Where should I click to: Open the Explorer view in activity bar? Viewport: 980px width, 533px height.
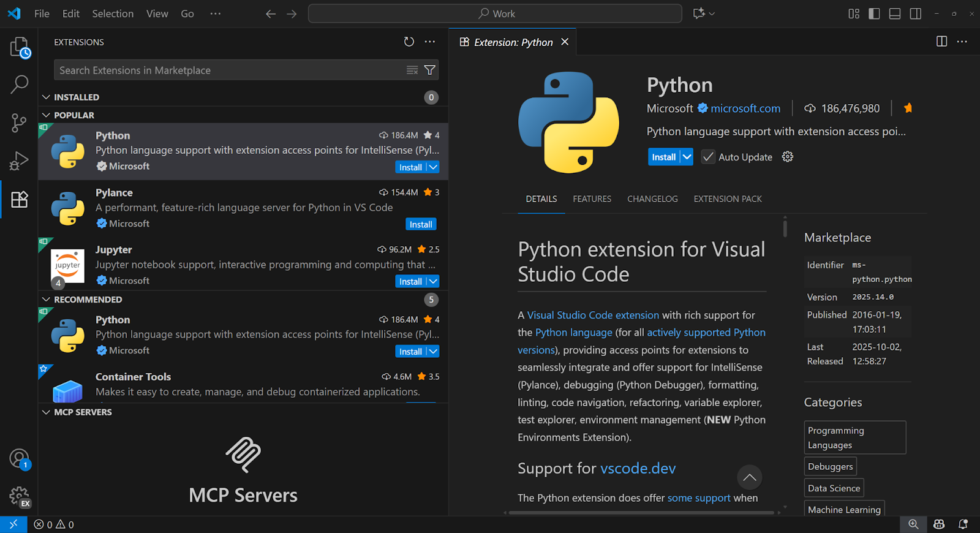(x=19, y=47)
